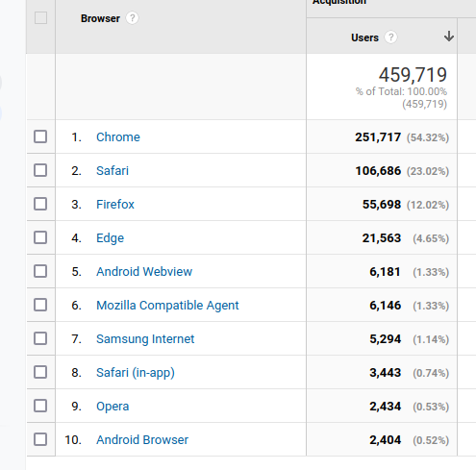Screen dimensions: 476x470
Task: Check the box for Chrome row
Action: tap(40, 136)
